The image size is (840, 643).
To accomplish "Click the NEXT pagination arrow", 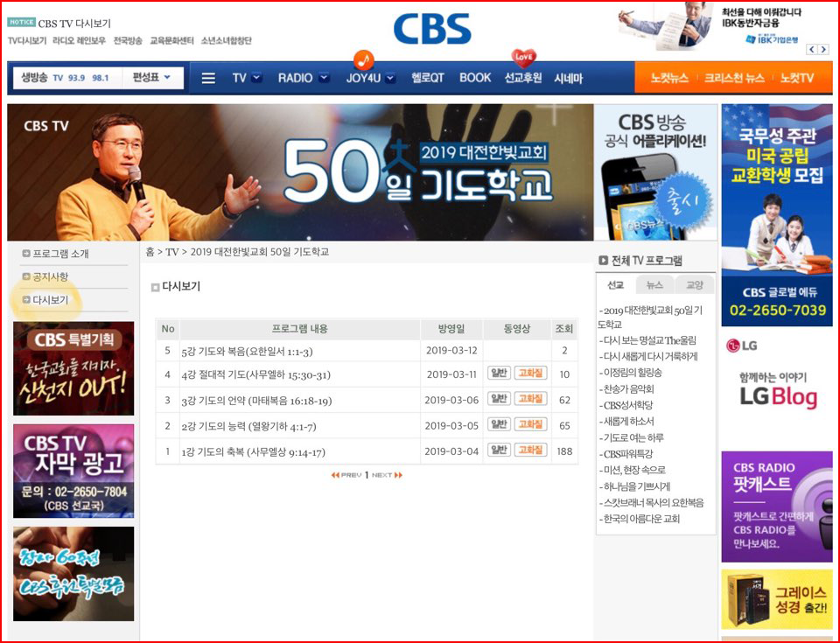I will pyautogui.click(x=388, y=475).
